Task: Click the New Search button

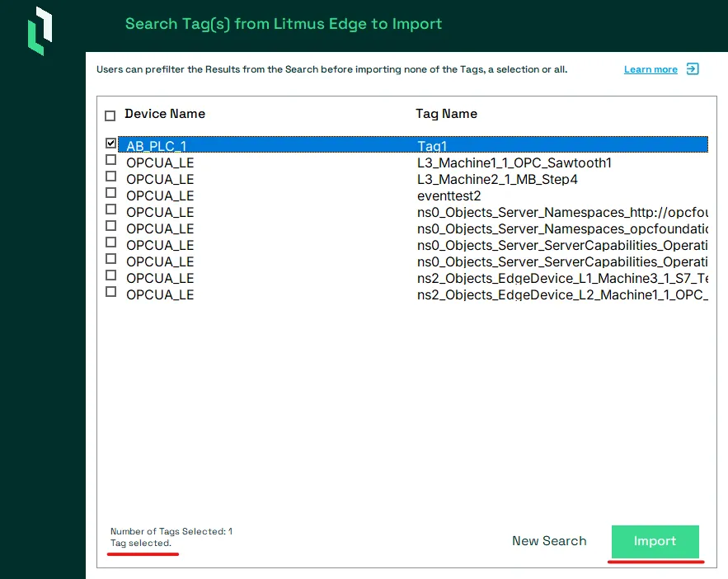Action: 549,541
